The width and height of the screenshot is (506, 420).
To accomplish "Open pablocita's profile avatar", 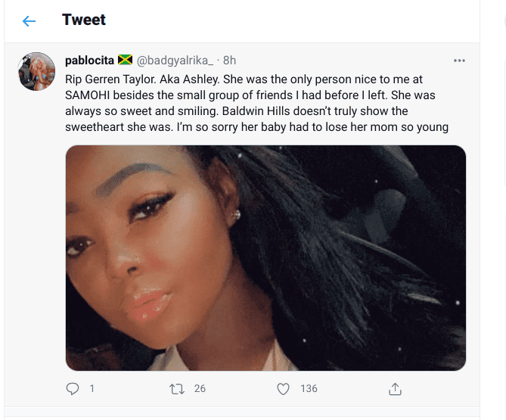I will tap(37, 72).
